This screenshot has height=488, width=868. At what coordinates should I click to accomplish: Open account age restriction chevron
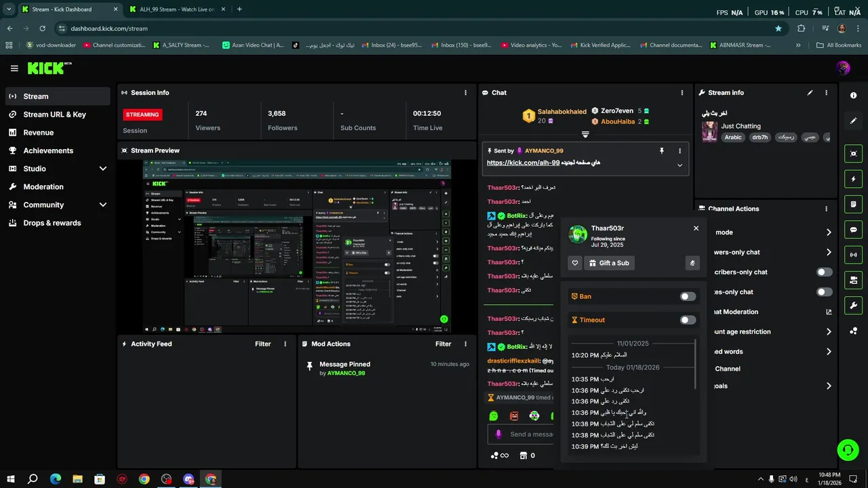pyautogui.click(x=829, y=332)
